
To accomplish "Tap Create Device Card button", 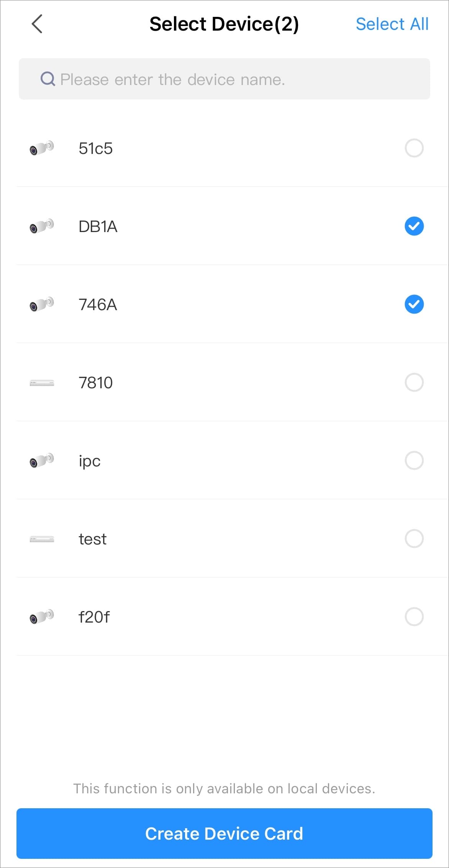I will pos(224,834).
